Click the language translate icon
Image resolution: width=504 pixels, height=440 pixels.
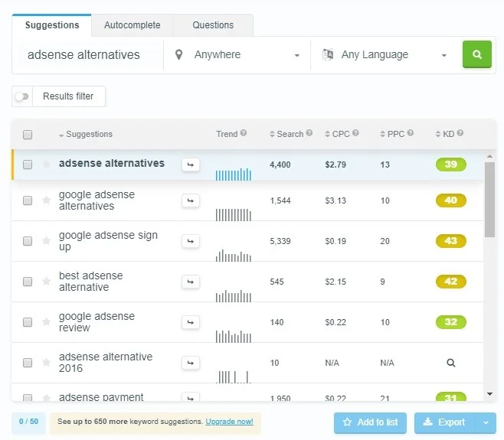(x=328, y=54)
